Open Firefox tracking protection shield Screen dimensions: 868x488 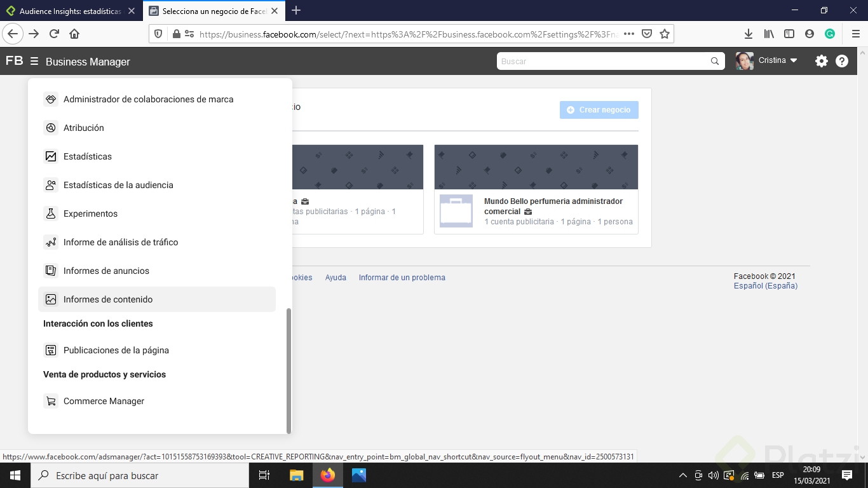158,34
